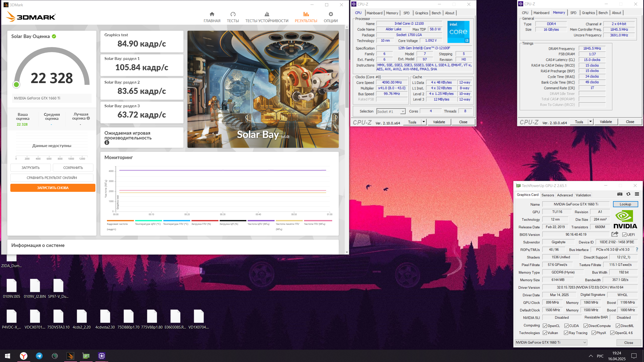644x362 pixels.
Task: Switch to Bench tab in left CPU-Z
Action: pyautogui.click(x=436, y=13)
